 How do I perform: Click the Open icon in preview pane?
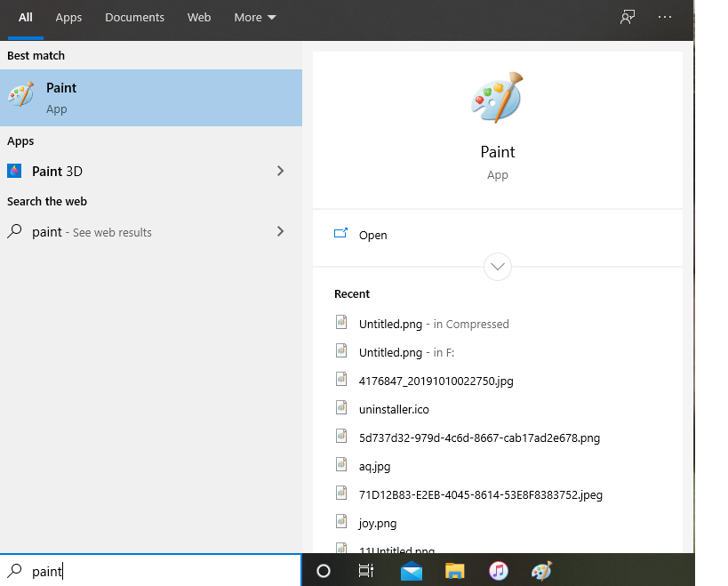(x=340, y=233)
